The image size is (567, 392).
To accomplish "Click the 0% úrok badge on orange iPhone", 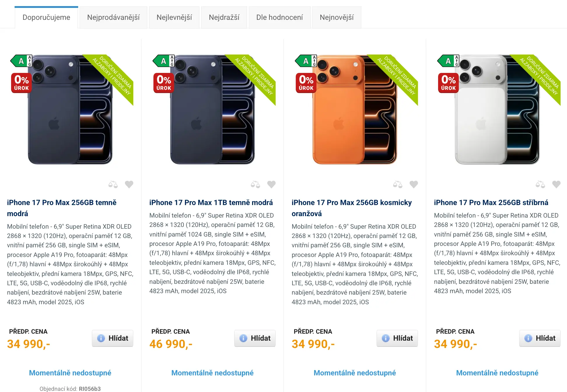I will tap(306, 83).
